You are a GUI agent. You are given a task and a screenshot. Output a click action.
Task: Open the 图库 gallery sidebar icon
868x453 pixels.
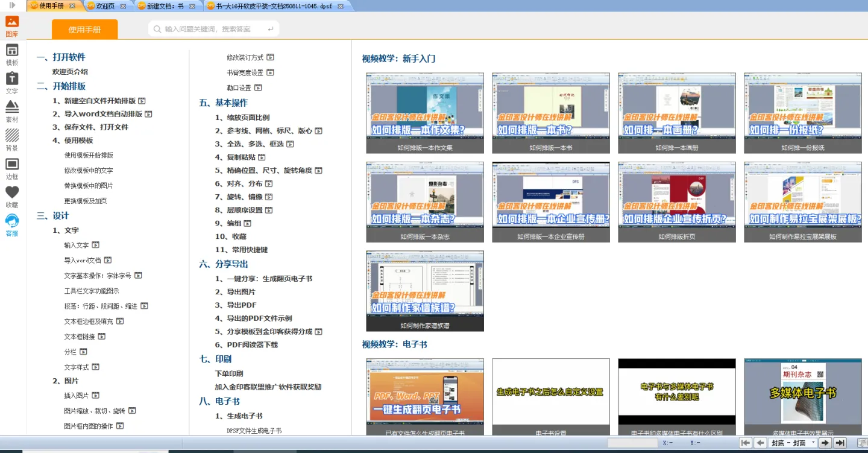coord(12,25)
